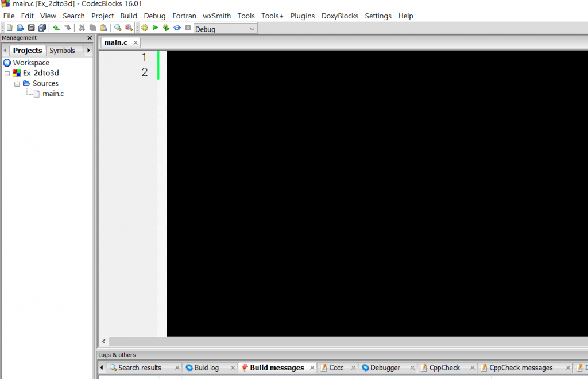
Task: Click the Abort build icon
Action: (188, 28)
